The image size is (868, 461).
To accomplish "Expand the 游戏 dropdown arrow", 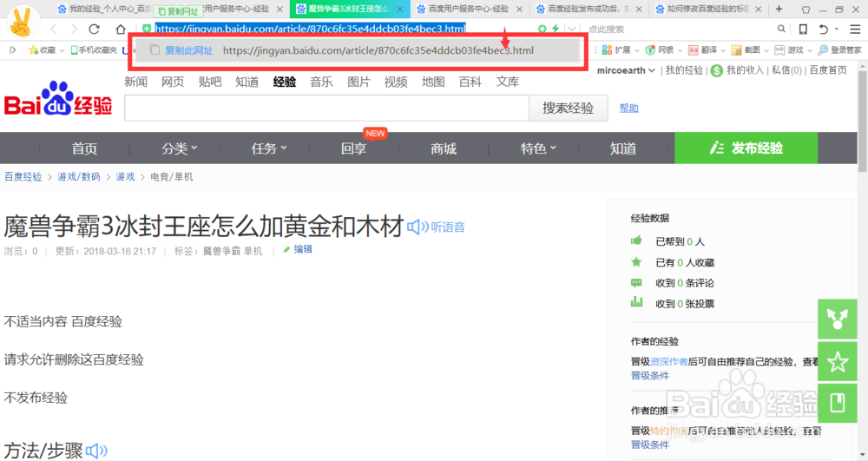I will point(809,50).
